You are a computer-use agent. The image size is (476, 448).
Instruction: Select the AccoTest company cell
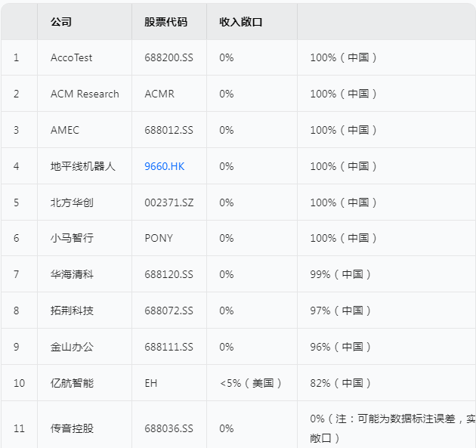72,57
